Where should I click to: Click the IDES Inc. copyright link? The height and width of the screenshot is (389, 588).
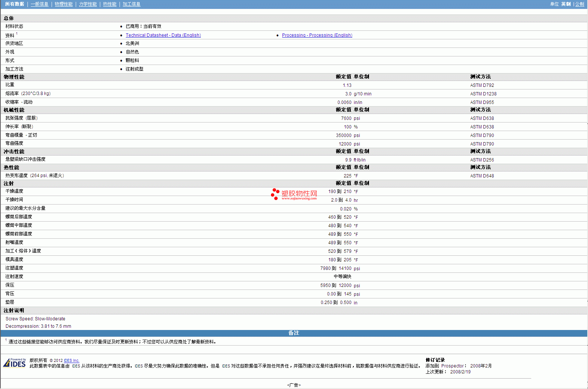[x=71, y=360]
